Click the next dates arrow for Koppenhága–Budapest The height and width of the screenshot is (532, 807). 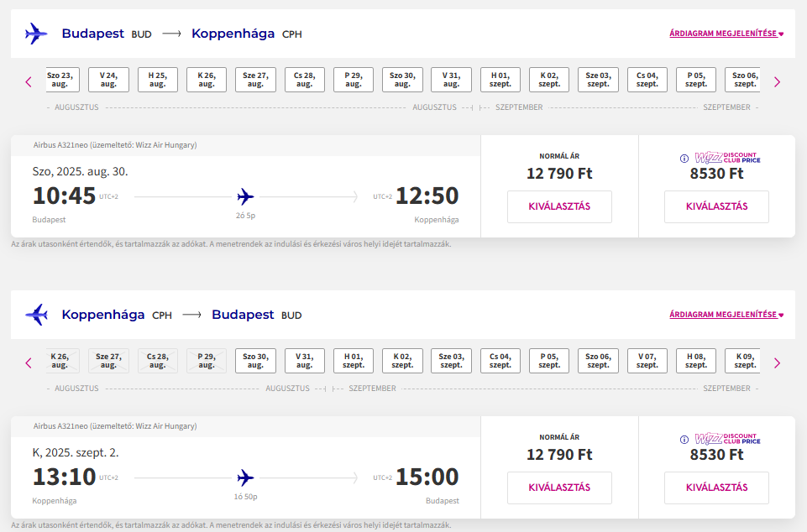tap(777, 362)
